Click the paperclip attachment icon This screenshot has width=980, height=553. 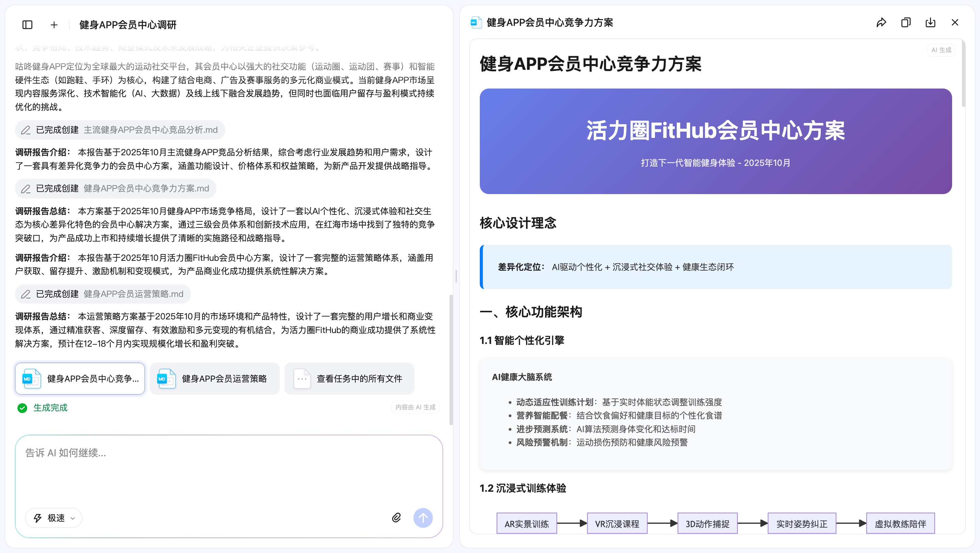pyautogui.click(x=396, y=518)
